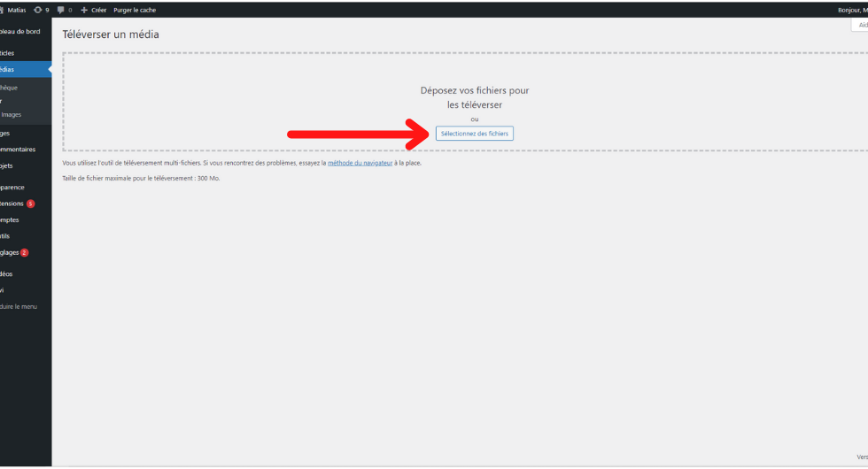This screenshot has width=868, height=469.
Task: Open the Apparence sidebar menu
Action: click(x=14, y=187)
